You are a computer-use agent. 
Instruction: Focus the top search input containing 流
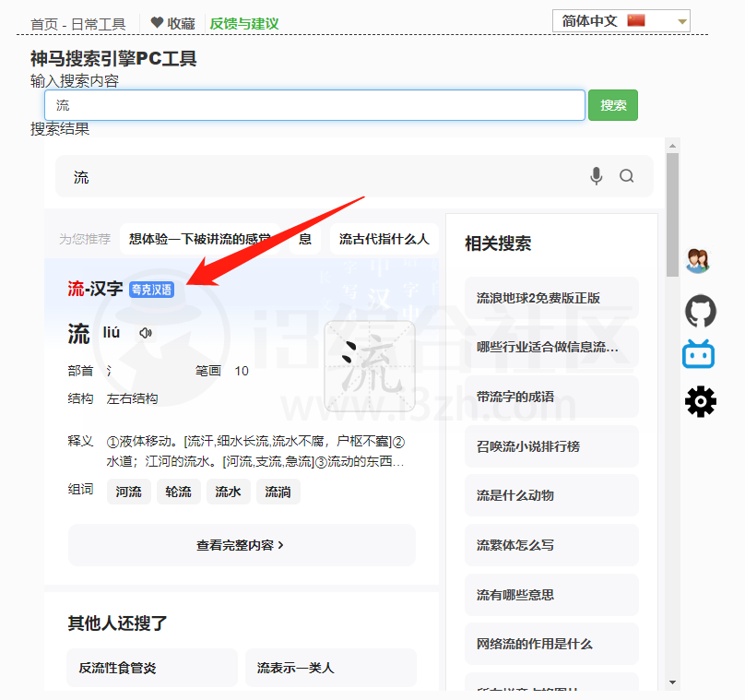tap(314, 105)
